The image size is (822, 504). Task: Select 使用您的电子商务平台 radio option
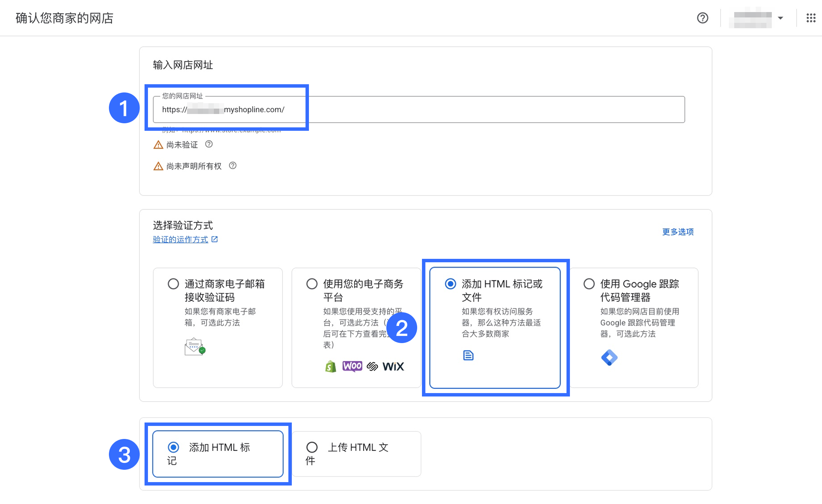pos(312,284)
